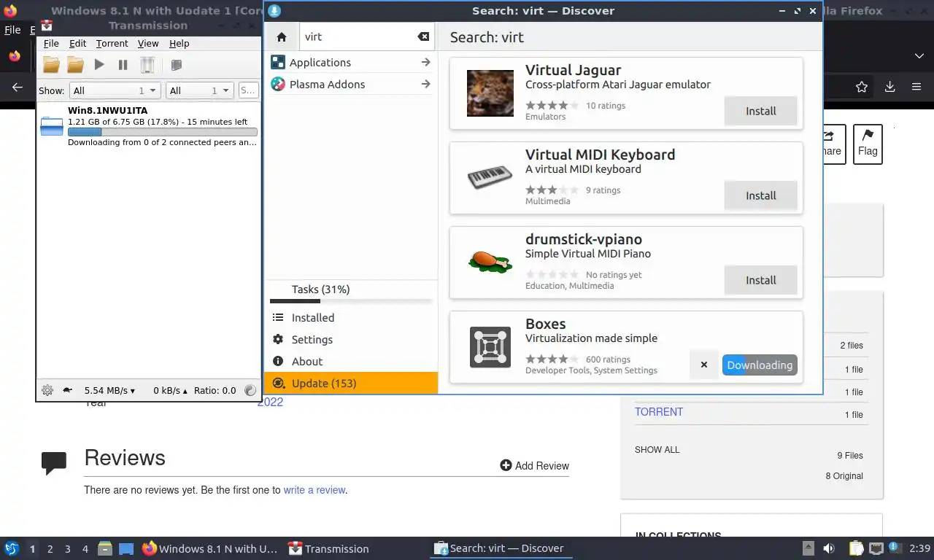Show Tasks (31%) progress list
934x560 pixels.
(351, 291)
